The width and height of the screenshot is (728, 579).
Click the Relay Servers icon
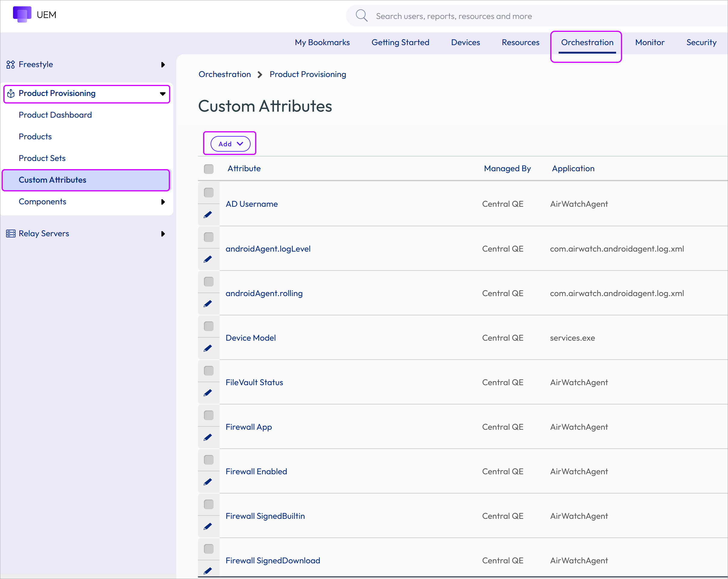tap(11, 234)
